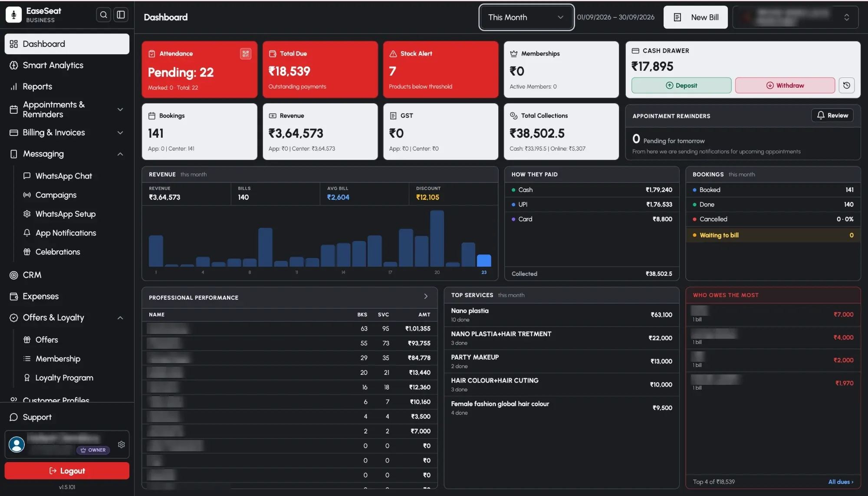The image size is (868, 496).
Task: Click the Logout button
Action: coord(67,471)
